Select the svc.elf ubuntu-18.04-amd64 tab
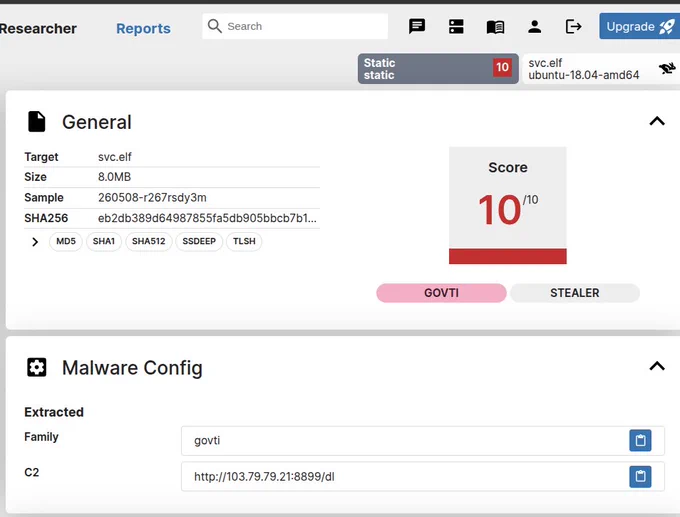This screenshot has width=680, height=517. 601,69
